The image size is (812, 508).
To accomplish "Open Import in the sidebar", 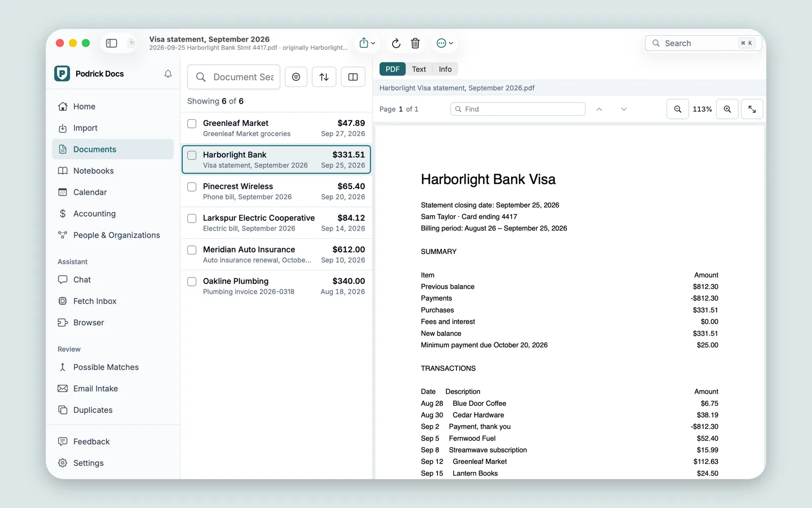I will tap(113, 128).
